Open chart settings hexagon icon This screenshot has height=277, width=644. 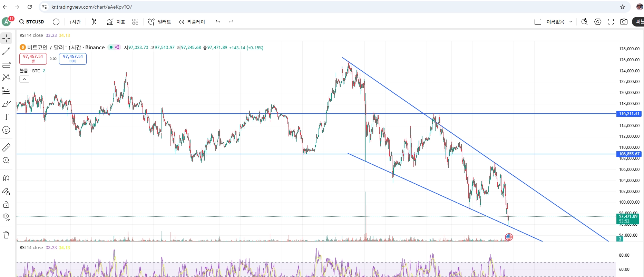click(598, 22)
